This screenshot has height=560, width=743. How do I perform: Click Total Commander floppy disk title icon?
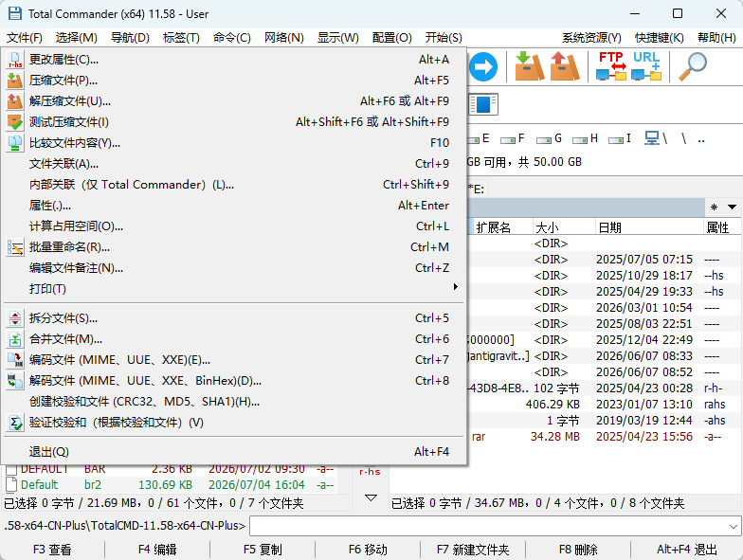pyautogui.click(x=15, y=13)
